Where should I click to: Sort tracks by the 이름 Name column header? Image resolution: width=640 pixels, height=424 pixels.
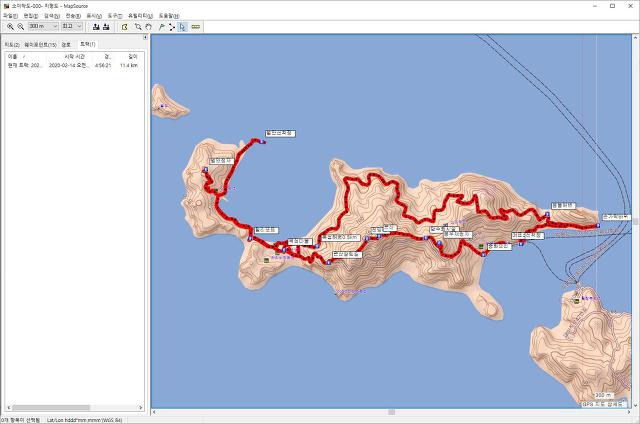tap(24, 57)
